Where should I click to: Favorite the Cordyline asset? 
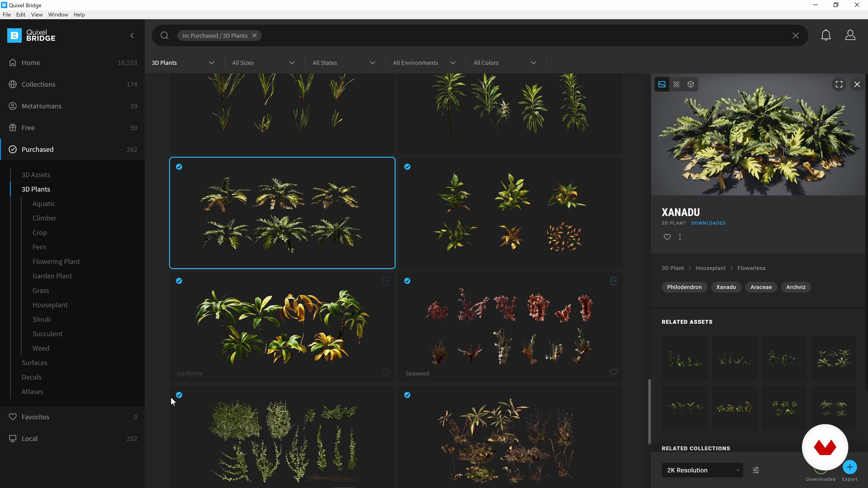pyautogui.click(x=385, y=372)
